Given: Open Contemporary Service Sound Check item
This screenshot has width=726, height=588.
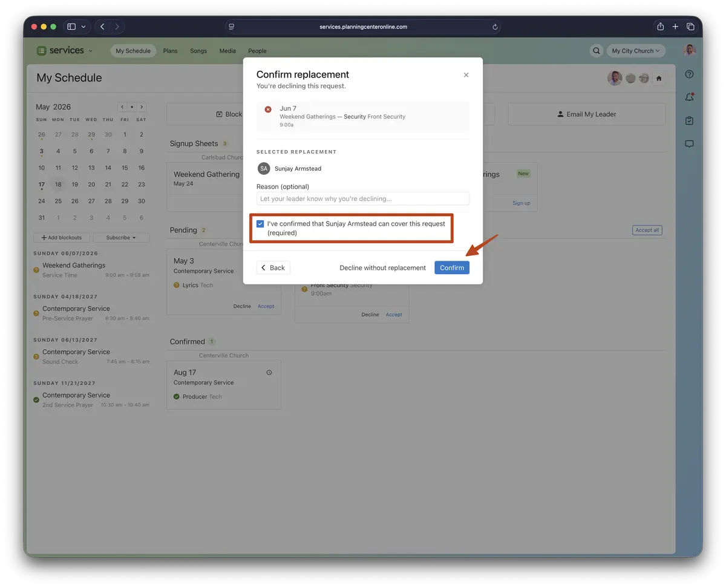Looking at the screenshot, I should [x=91, y=356].
